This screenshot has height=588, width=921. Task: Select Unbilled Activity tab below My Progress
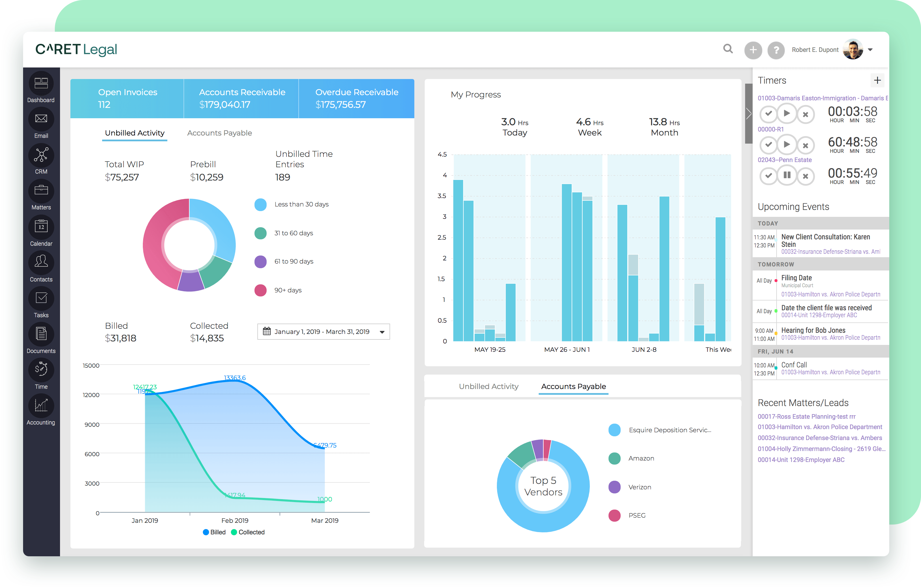pos(488,386)
